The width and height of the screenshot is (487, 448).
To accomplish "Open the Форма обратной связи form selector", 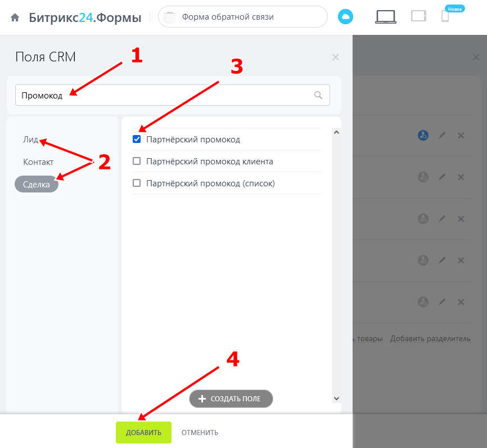I will click(242, 17).
